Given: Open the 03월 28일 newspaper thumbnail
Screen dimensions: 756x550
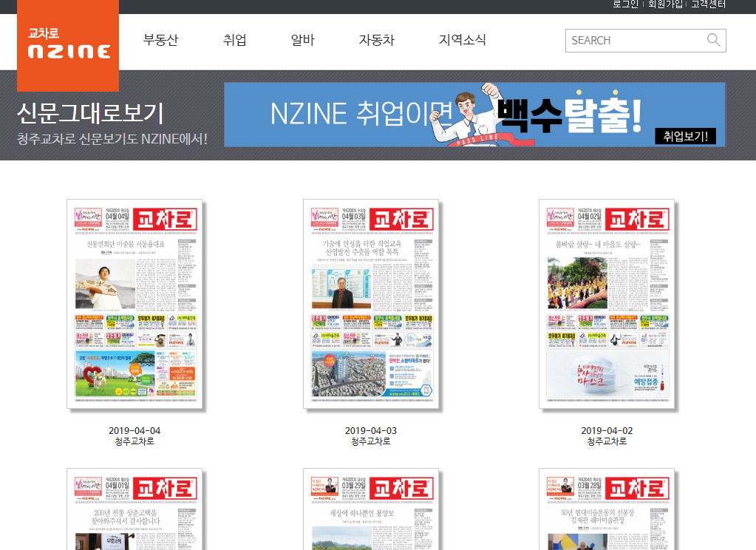Looking at the screenshot, I should click(607, 509).
